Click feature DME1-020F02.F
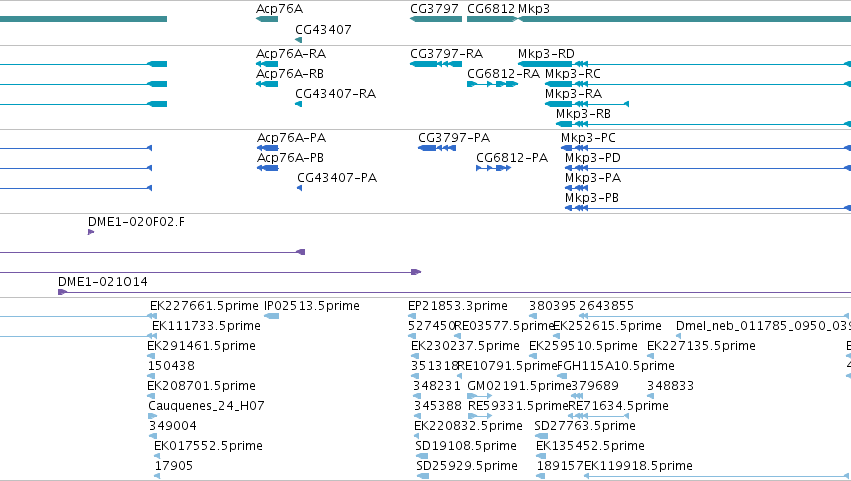The width and height of the screenshot is (851, 481). [x=136, y=222]
